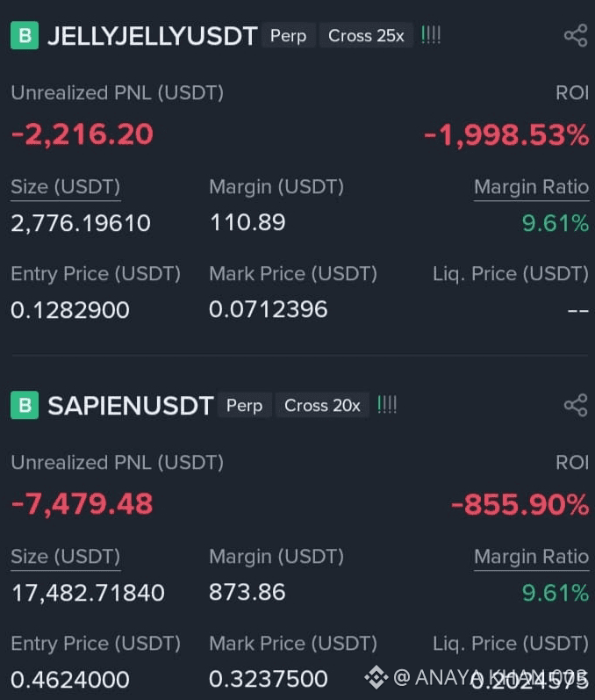Tap the -1,998.53% ROI value
The height and width of the screenshot is (700, 595).
coord(506,135)
